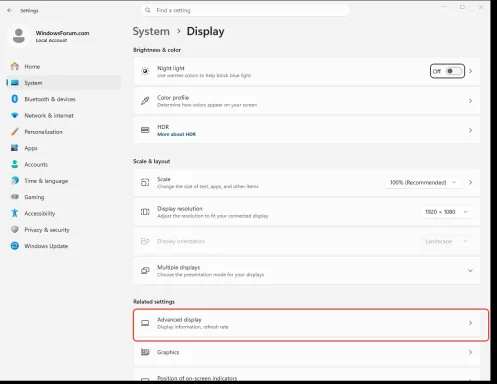Click the back arrow in Settings header
Viewport: 497px width, 384px height.
point(9,11)
